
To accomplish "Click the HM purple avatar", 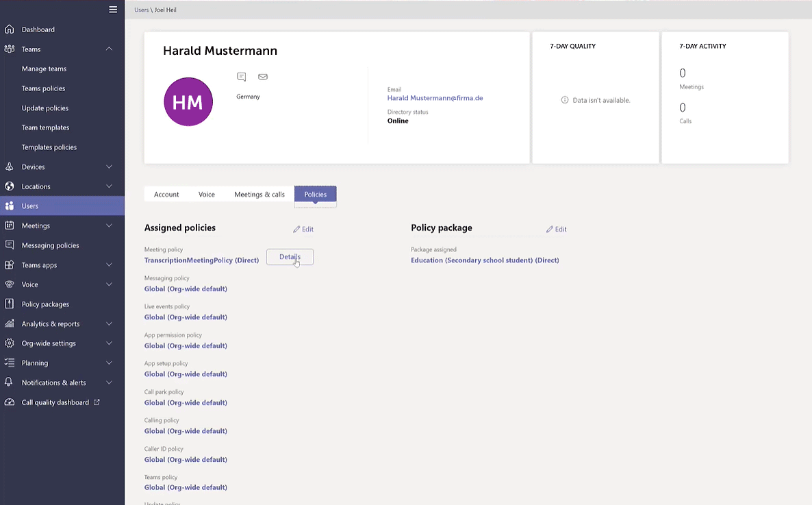I will 188,102.
